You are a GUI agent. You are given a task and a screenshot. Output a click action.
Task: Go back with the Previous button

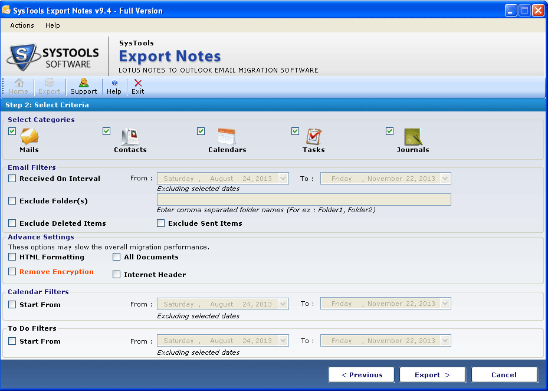click(362, 375)
